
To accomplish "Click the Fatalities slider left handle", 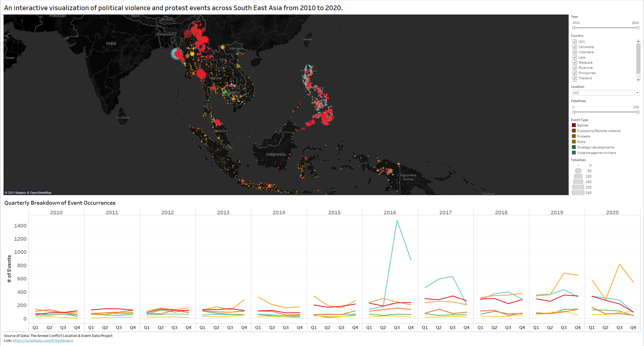I will tap(574, 112).
